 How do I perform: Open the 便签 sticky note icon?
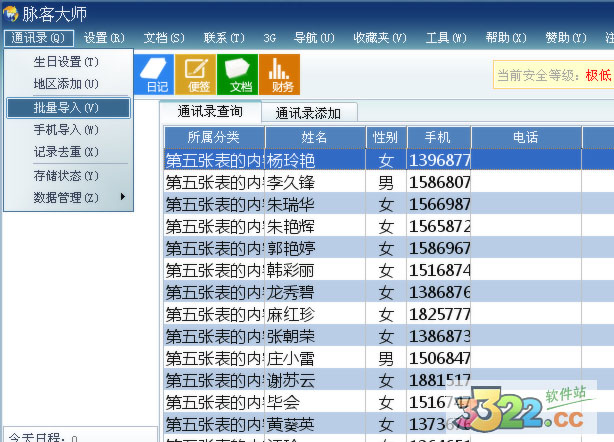coord(196,74)
